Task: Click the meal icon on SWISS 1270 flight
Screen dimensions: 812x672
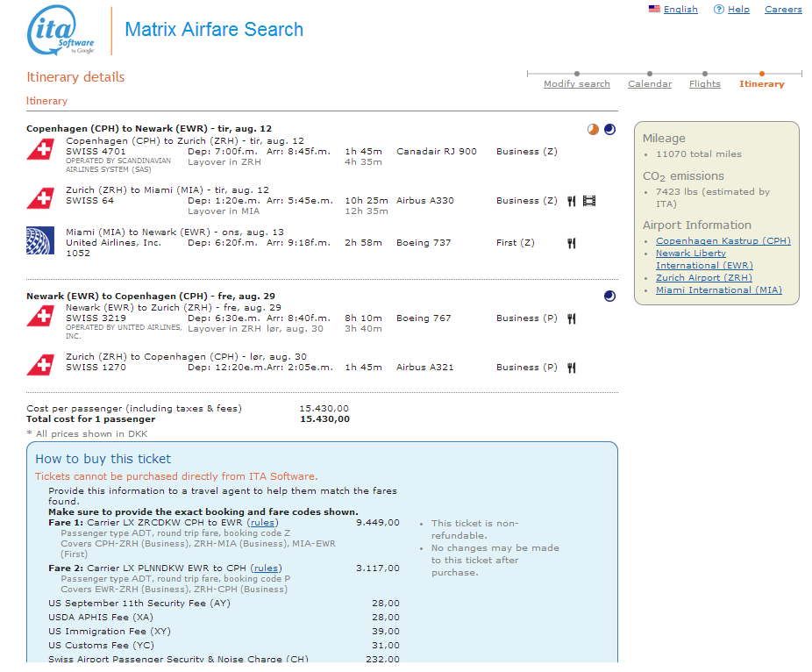Action: (571, 368)
